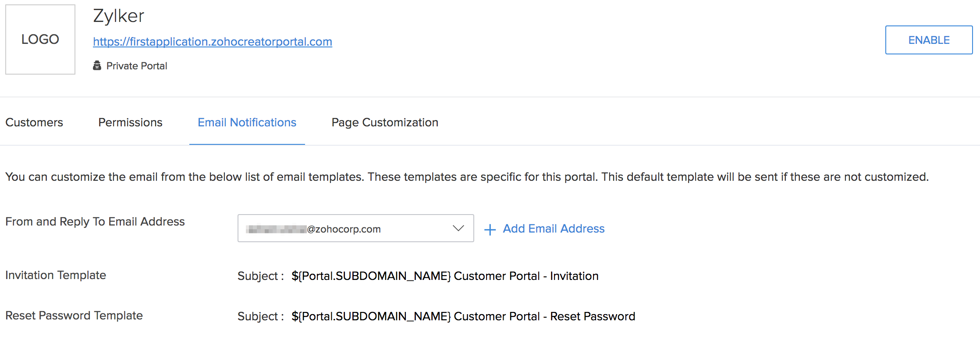Click the Zylker portal name heading
The image size is (980, 344).
[118, 16]
